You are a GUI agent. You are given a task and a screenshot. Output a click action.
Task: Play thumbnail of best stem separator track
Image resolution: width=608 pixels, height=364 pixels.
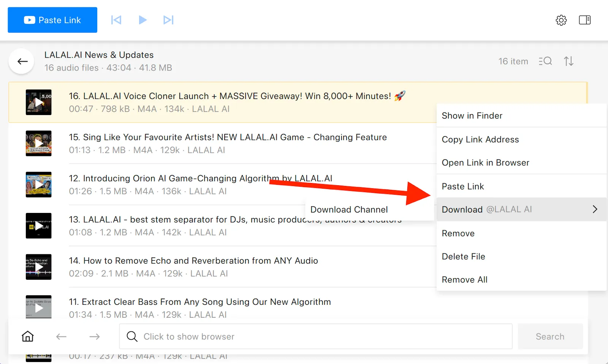pyautogui.click(x=39, y=226)
